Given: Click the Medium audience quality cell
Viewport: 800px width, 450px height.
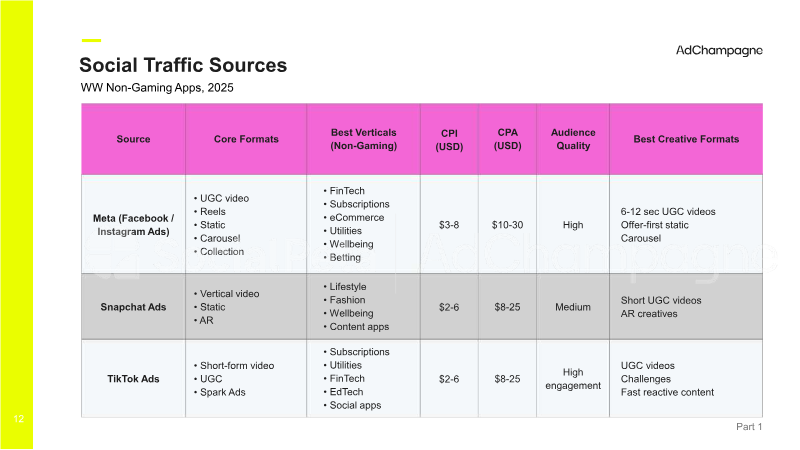Looking at the screenshot, I should point(573,307).
